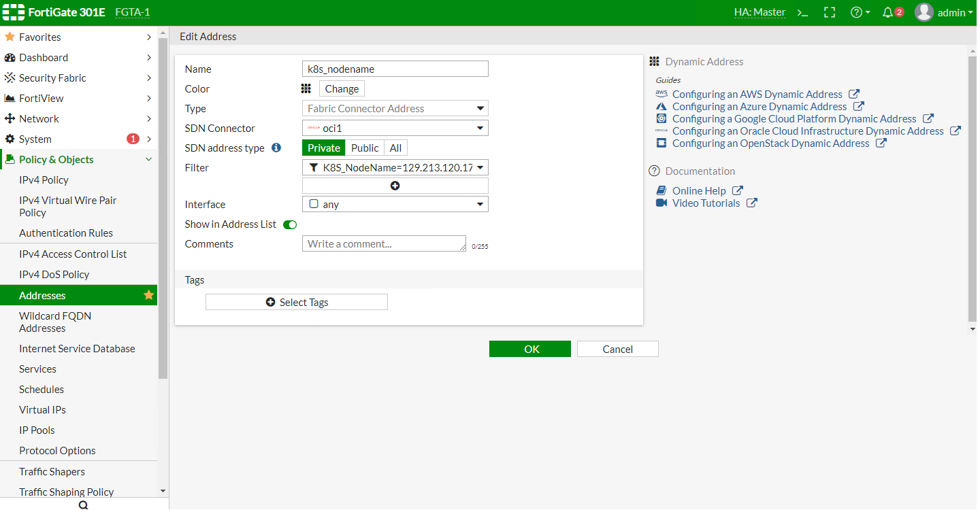
Task: Click the plus icon to add another filter
Action: [x=395, y=185]
